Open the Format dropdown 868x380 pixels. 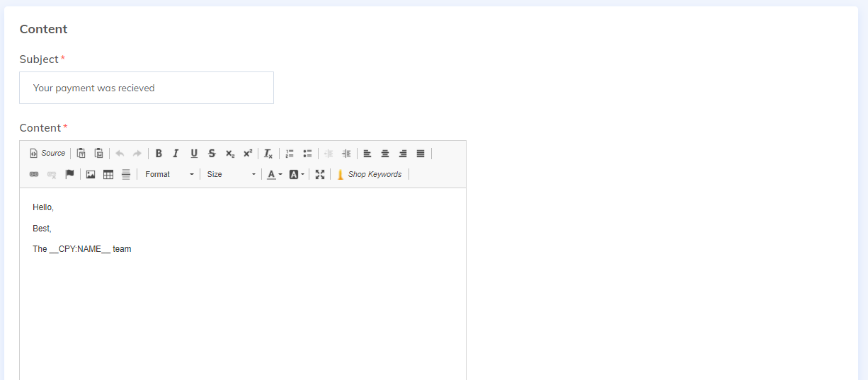169,175
